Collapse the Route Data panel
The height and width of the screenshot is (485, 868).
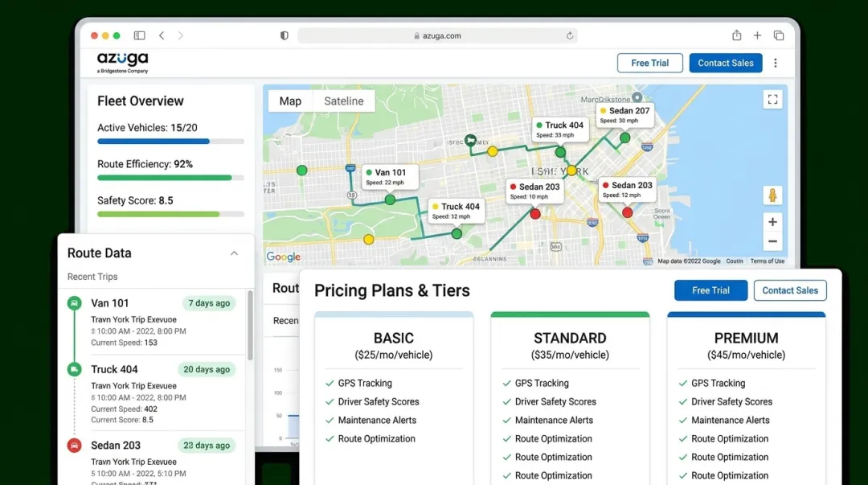point(234,253)
